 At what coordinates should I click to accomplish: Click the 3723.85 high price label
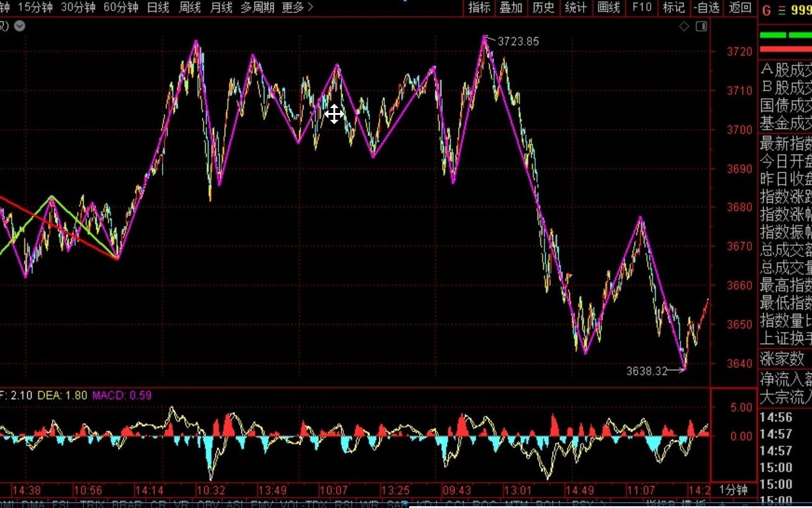tap(518, 42)
